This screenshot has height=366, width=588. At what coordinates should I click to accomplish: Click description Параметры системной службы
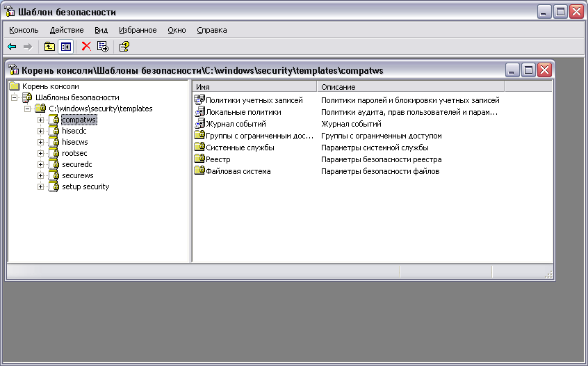[375, 148]
